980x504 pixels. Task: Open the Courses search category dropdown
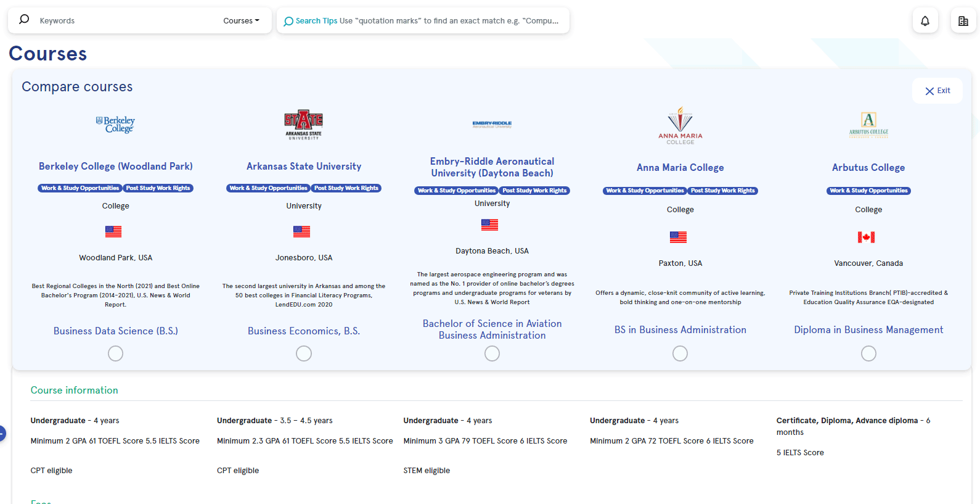241,20
